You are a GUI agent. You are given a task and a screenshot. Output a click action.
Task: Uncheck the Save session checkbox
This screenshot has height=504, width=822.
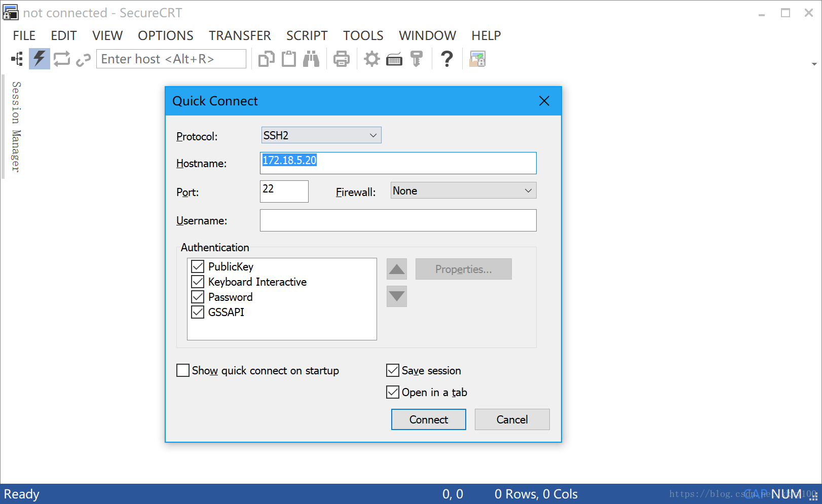[x=393, y=370]
